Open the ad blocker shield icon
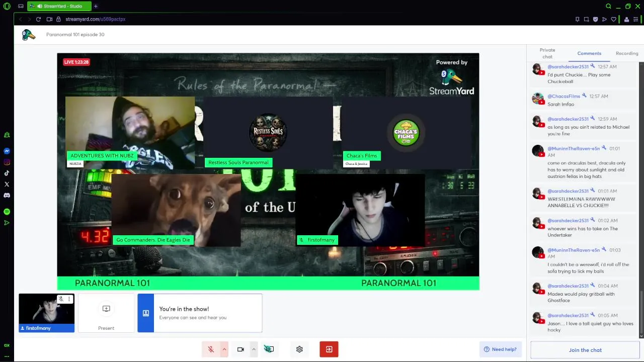The image size is (644, 362). [595, 19]
